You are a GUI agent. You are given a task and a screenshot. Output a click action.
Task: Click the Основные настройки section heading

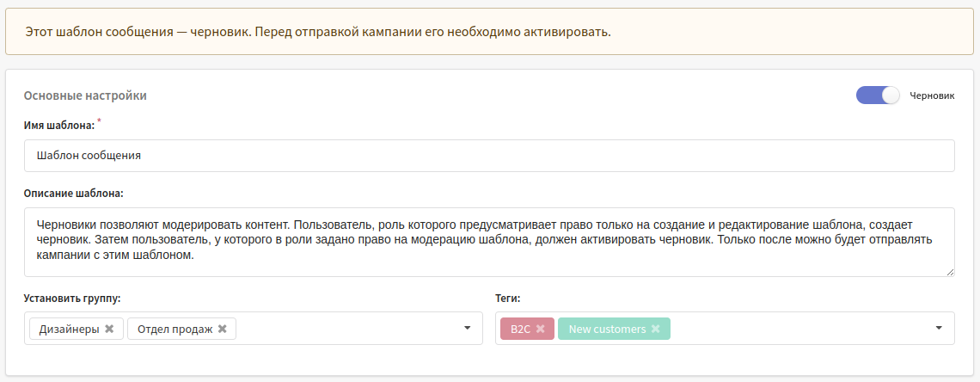85,95
